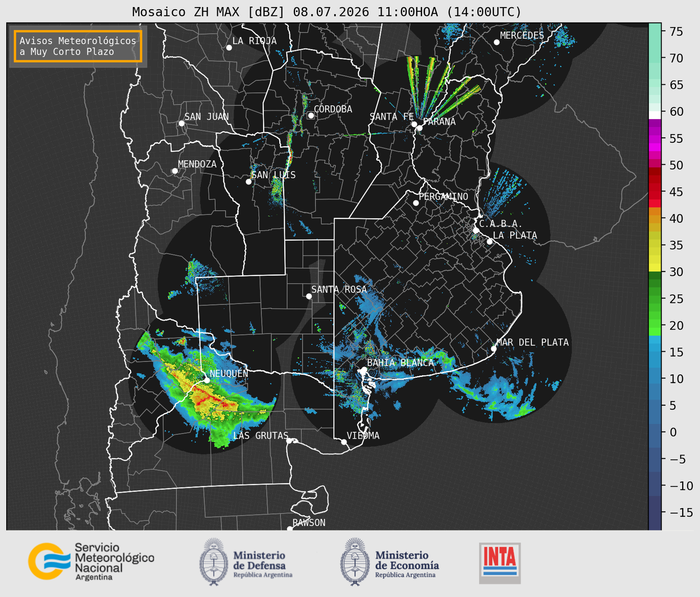Click the Santa Rosa city label
700x597 pixels.
[x=339, y=289]
